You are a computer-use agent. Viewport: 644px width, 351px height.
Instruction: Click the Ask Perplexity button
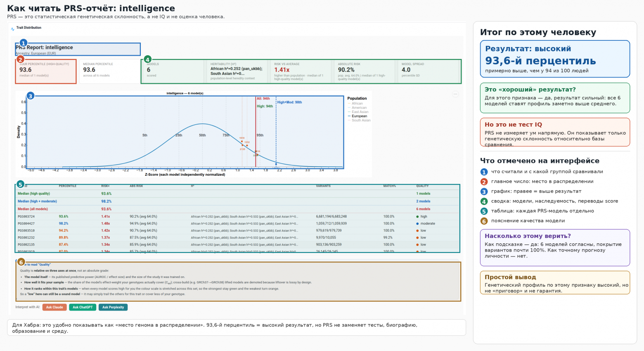[x=113, y=307]
